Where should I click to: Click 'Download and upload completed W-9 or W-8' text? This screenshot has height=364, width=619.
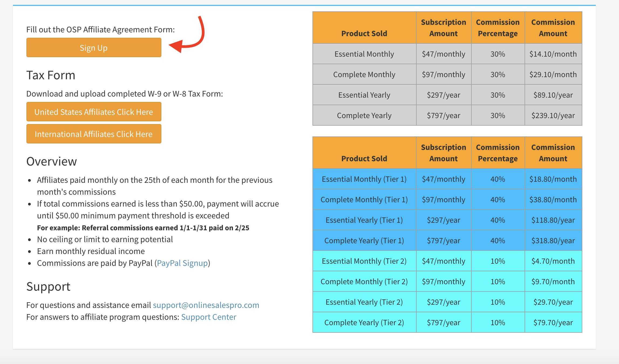125,94
